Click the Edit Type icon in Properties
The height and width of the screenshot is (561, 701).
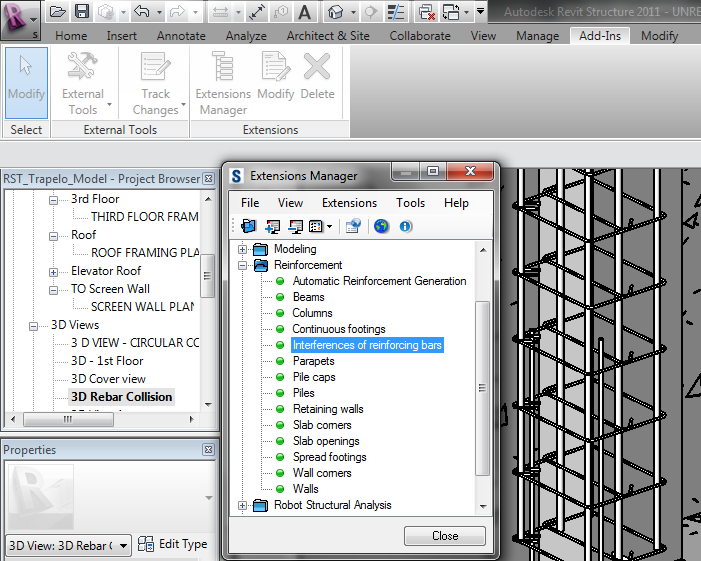[x=146, y=544]
